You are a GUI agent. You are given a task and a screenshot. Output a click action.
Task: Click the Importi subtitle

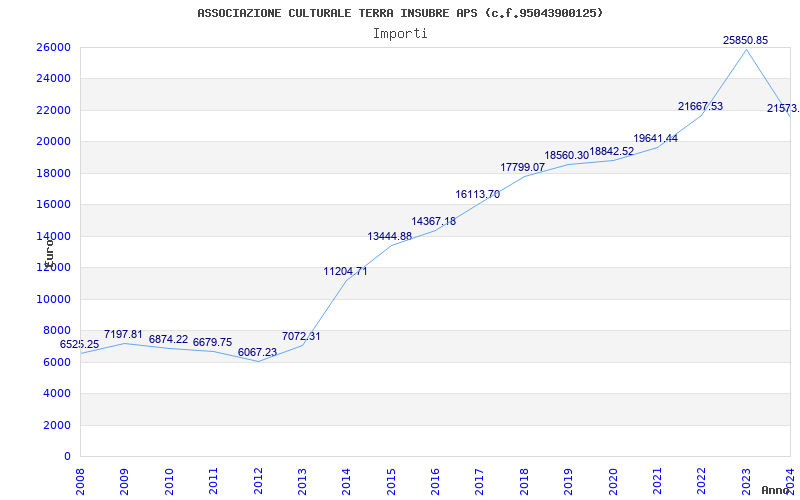(x=400, y=34)
